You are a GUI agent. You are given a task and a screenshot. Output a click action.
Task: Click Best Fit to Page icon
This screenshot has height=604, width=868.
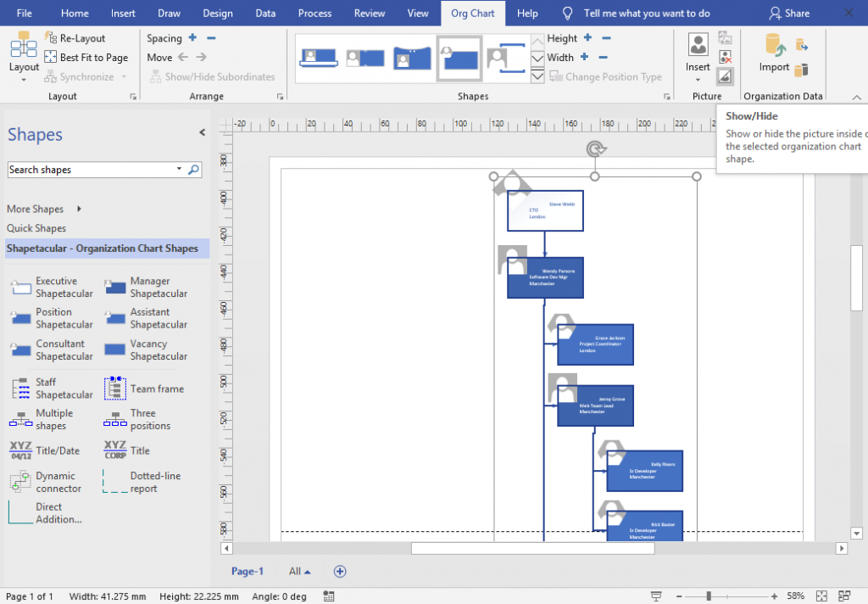50,57
